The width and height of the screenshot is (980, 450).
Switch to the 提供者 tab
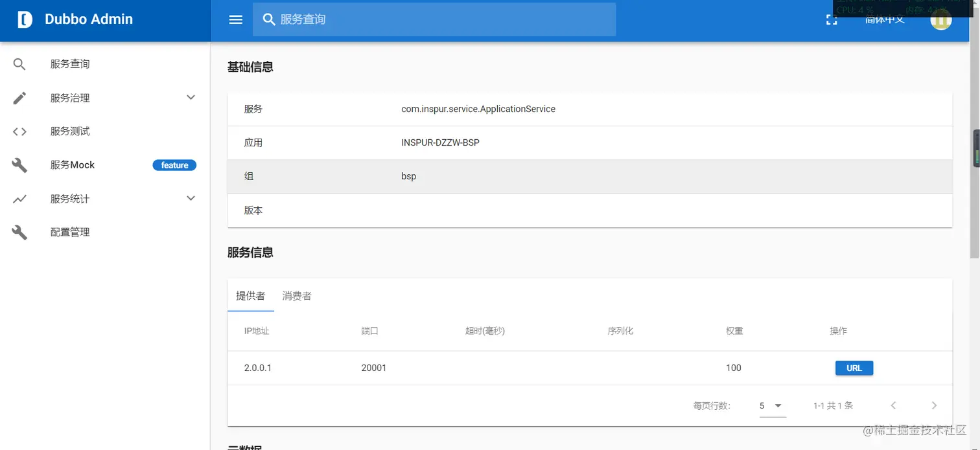(x=251, y=296)
